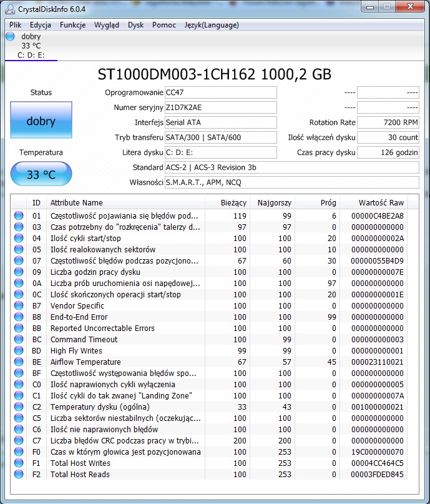
Task: Click raw value 00000C4BE2A8
Action: (x=378, y=215)
